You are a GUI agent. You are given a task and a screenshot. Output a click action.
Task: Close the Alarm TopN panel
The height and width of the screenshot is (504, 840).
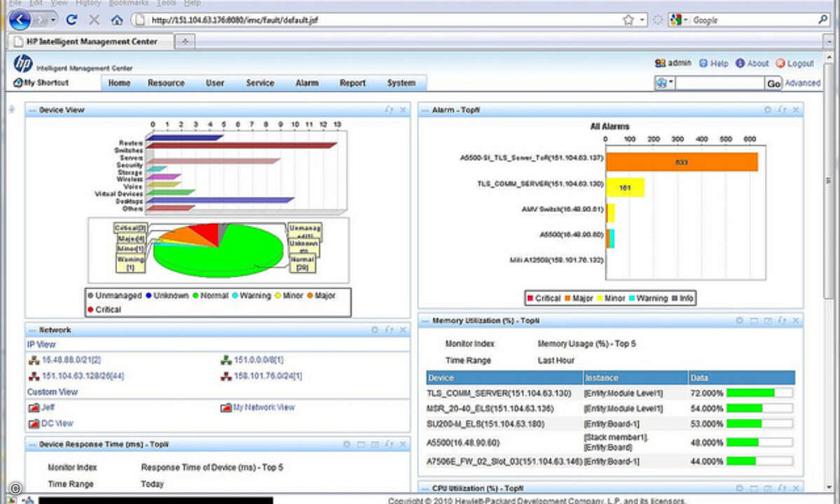click(796, 110)
